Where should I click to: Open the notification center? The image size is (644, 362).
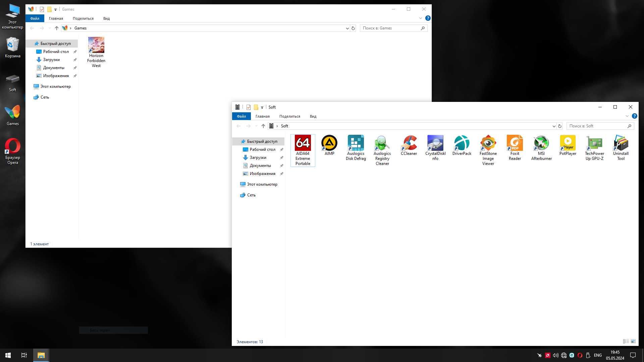tap(633, 355)
